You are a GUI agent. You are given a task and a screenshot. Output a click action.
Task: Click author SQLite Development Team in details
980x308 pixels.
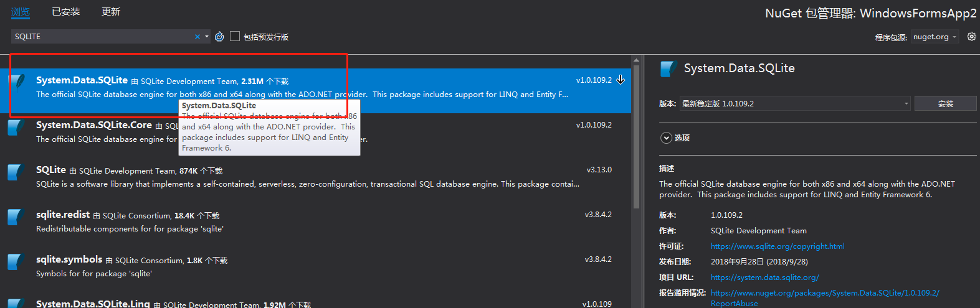click(x=759, y=231)
